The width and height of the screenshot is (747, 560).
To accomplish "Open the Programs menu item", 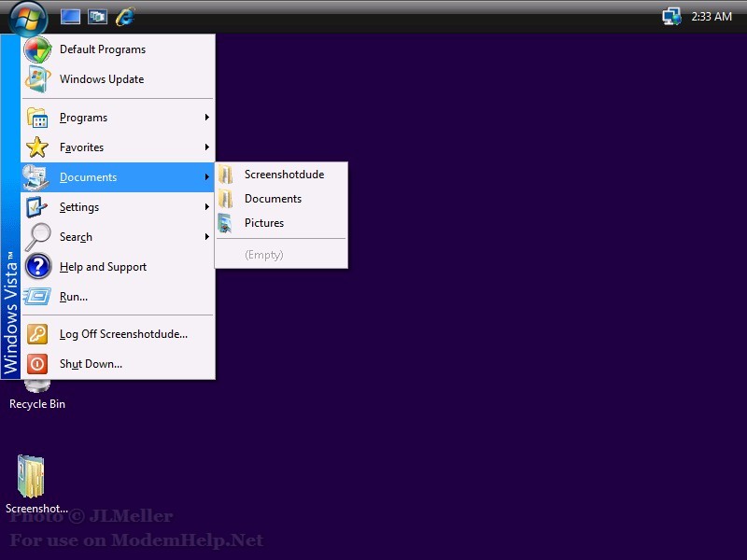I will [x=118, y=118].
